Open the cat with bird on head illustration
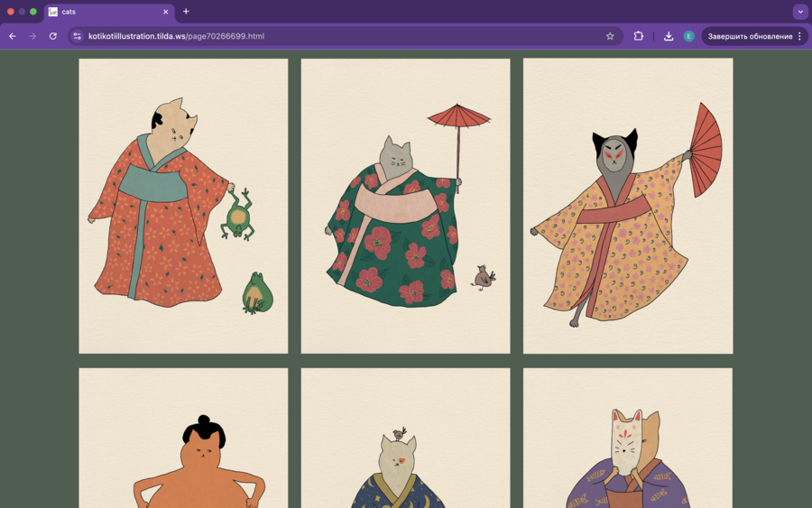Image resolution: width=812 pixels, height=508 pixels. [405, 439]
